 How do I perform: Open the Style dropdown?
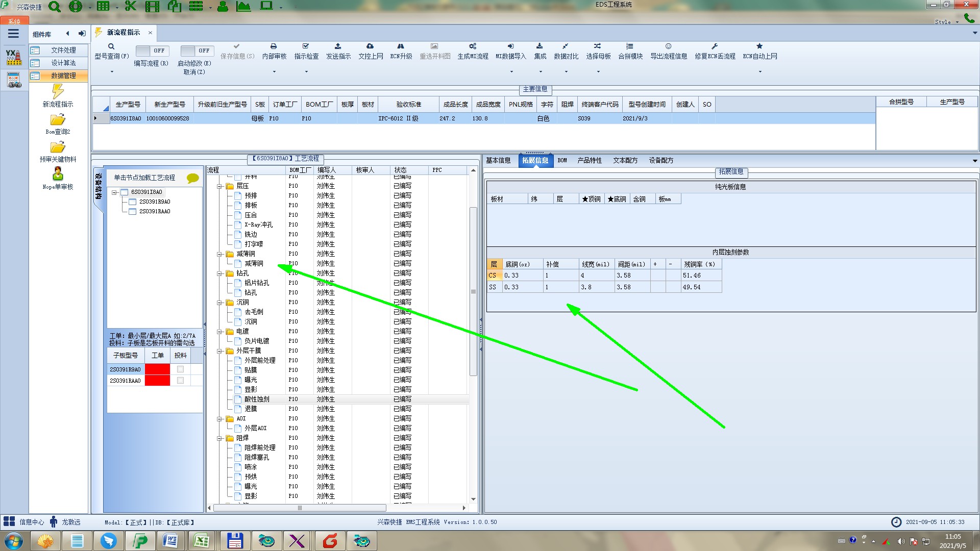click(946, 22)
